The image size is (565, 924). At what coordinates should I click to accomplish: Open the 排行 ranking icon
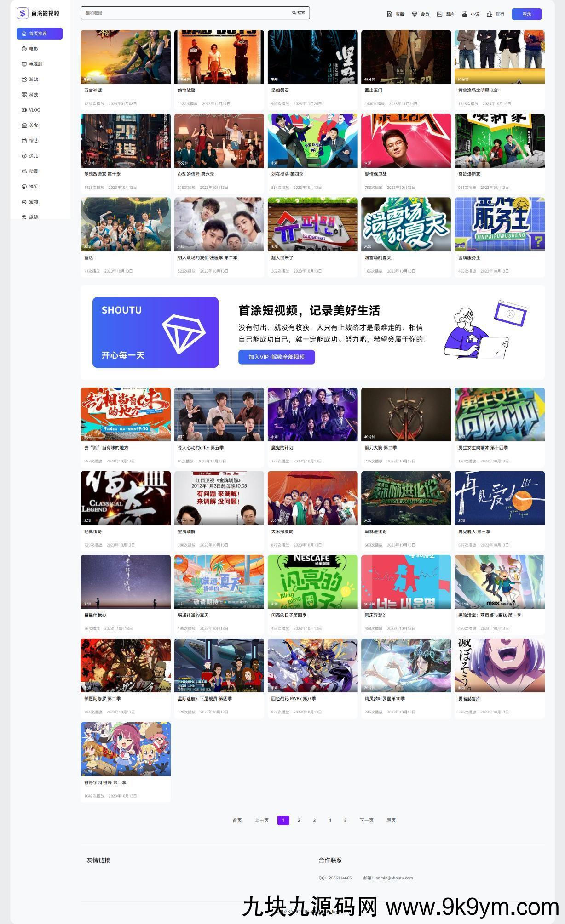click(x=490, y=14)
